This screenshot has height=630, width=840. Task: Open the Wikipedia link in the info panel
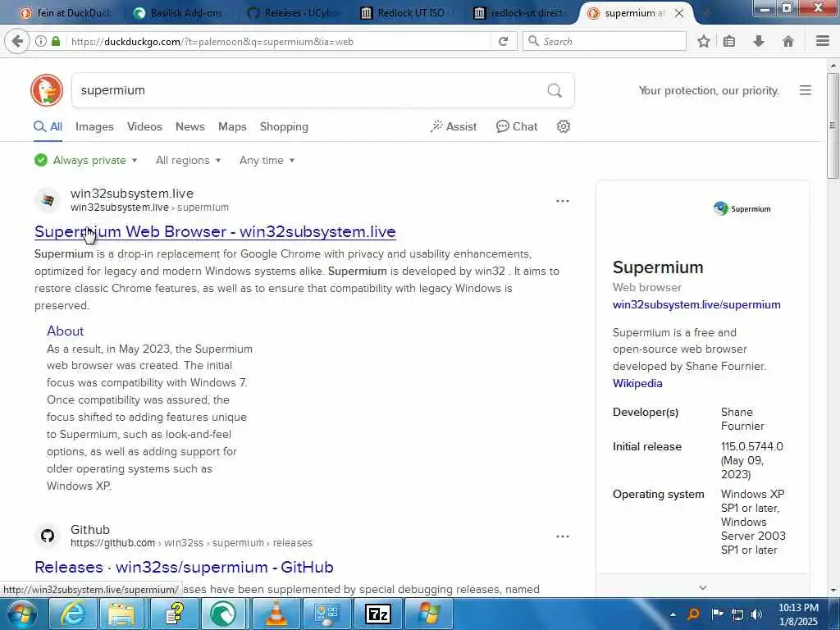point(637,383)
